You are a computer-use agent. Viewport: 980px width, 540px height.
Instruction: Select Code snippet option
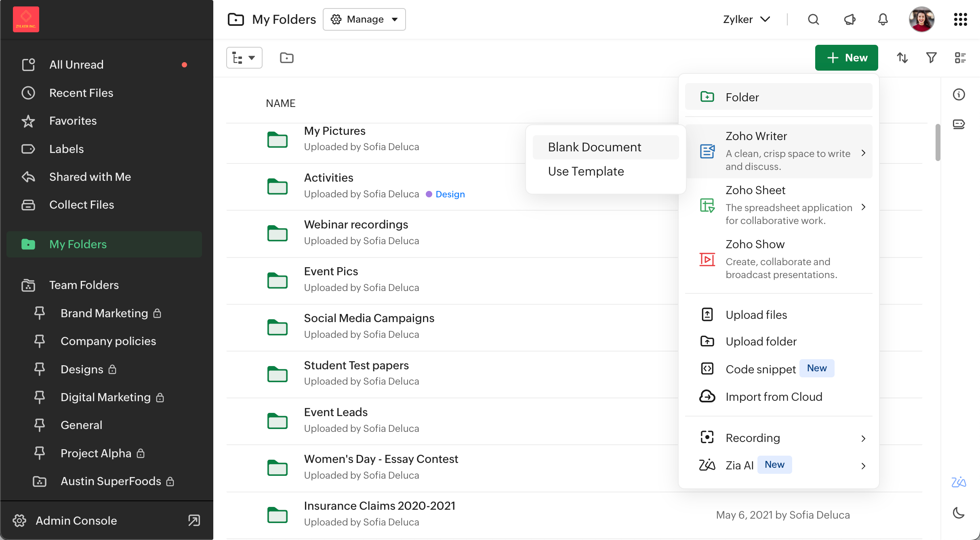point(778,368)
